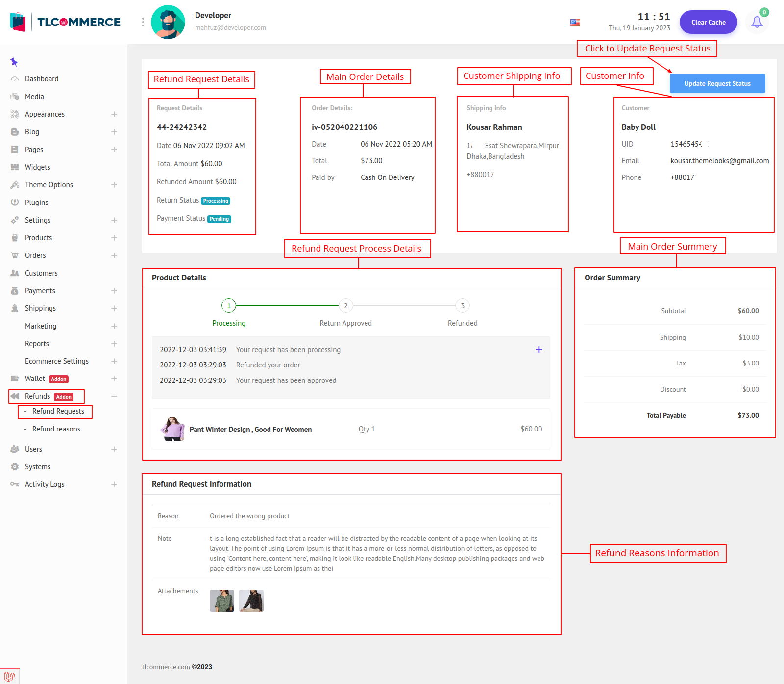Open the first refund attachment thumbnail
The width and height of the screenshot is (784, 684).
tap(221, 601)
